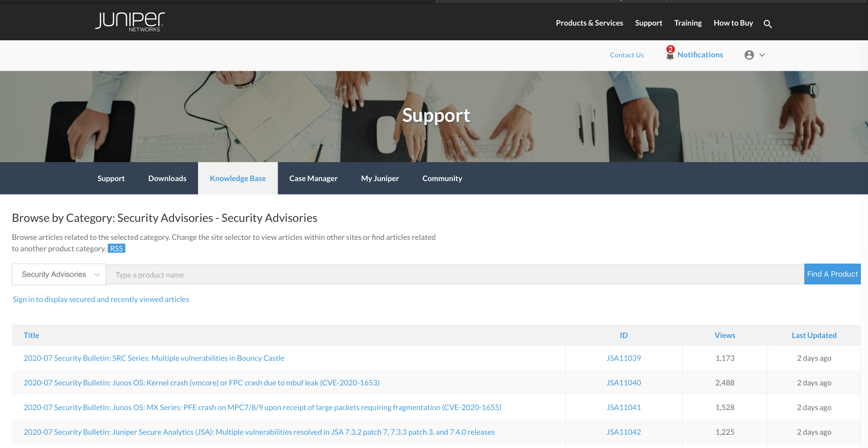
Task: Sort by the ID column header
Action: pyautogui.click(x=624, y=335)
